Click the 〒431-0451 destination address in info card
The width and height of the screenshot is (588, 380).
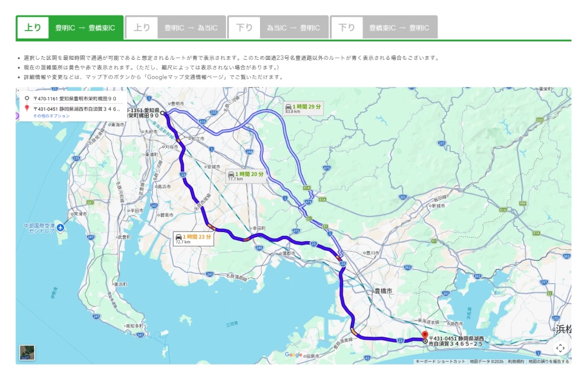point(77,109)
